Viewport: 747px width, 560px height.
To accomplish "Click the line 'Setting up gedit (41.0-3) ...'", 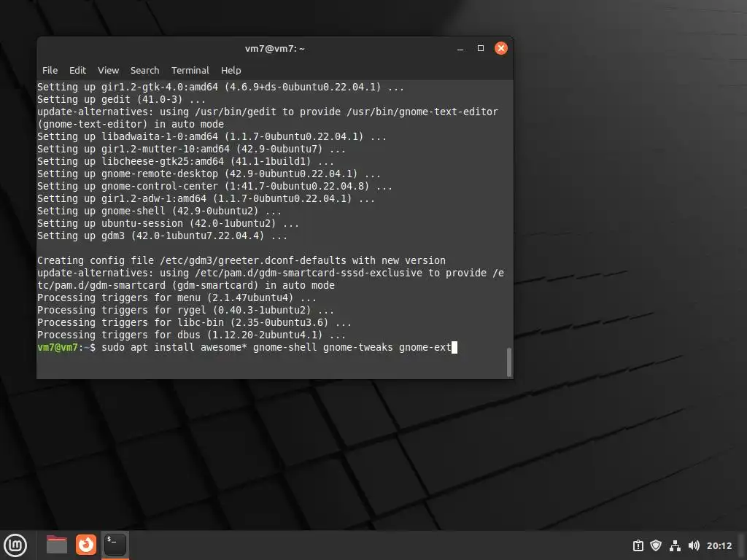I will point(122,99).
